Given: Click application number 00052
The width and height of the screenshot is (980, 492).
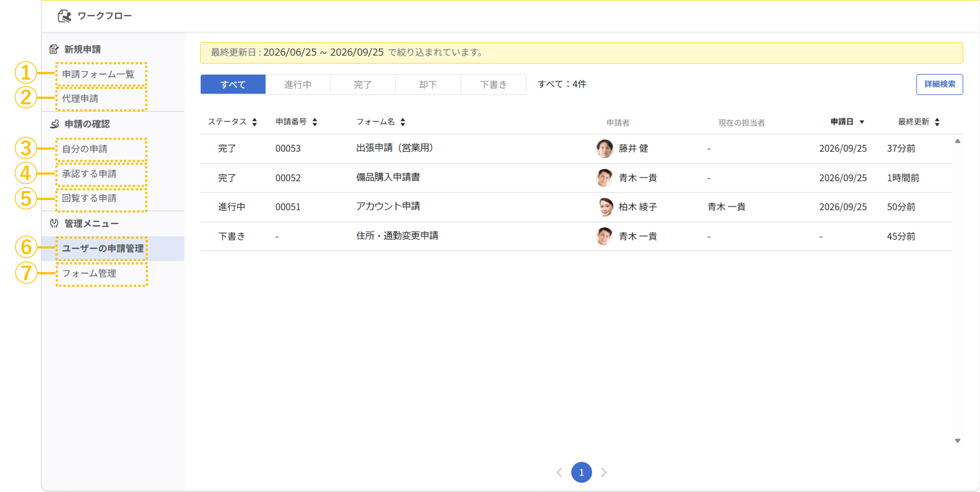Looking at the screenshot, I should pos(288,178).
